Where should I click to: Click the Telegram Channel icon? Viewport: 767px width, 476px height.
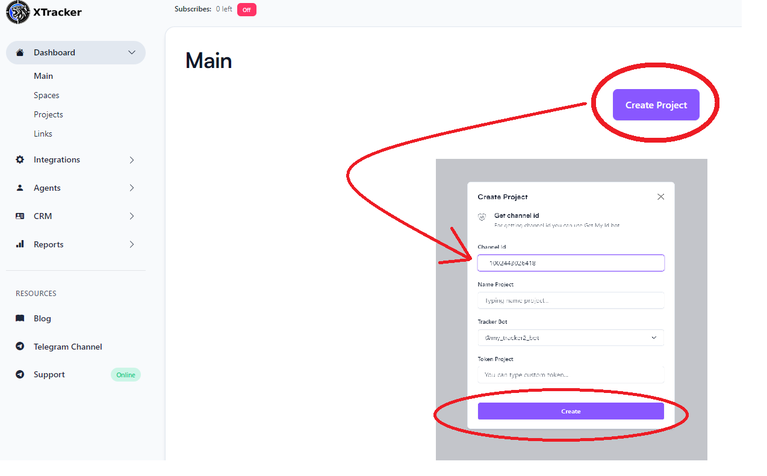[20, 347]
